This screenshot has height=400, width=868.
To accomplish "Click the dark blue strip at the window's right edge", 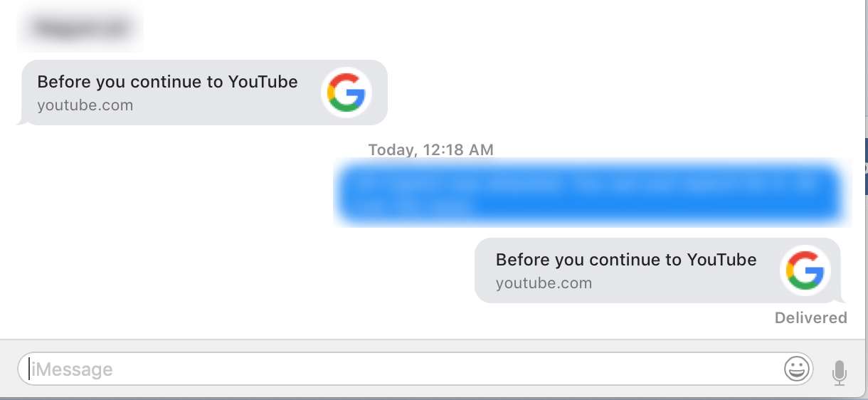I will [864, 154].
